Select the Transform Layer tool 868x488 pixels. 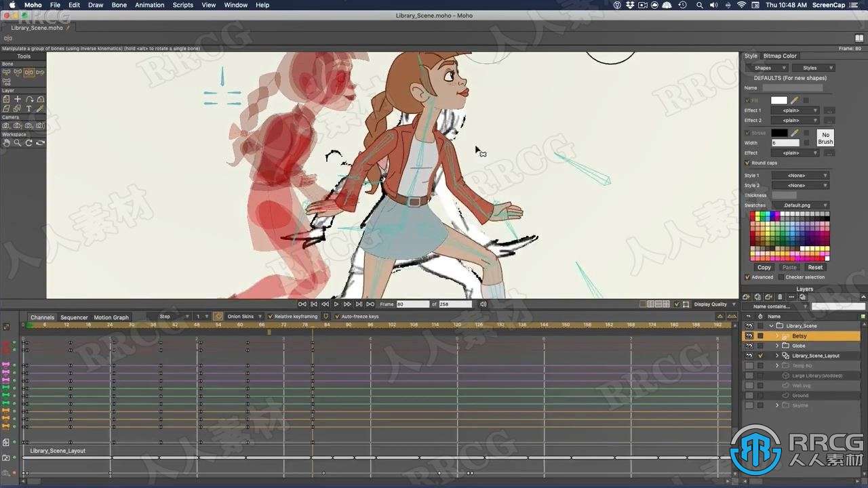(6, 99)
